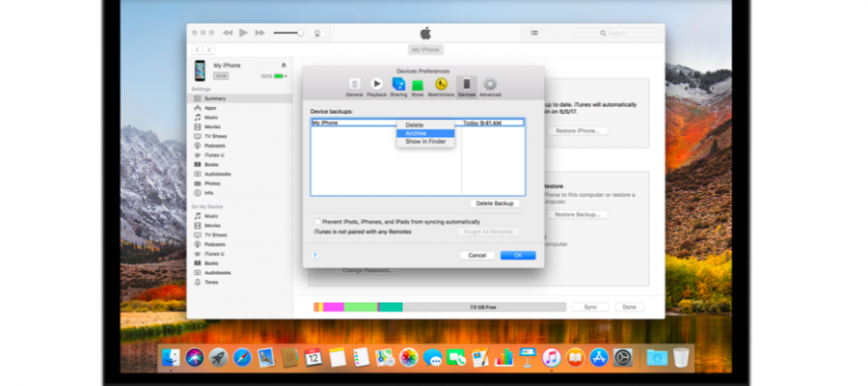
Task: Click the Done button in iTunes
Action: [629, 307]
